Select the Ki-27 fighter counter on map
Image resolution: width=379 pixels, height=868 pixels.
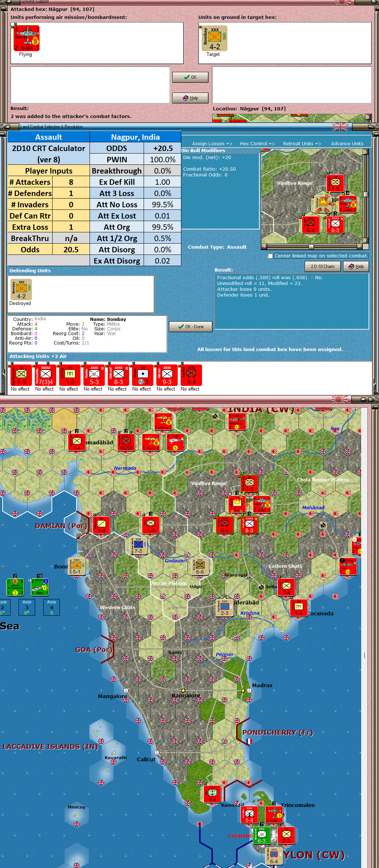tap(175, 442)
